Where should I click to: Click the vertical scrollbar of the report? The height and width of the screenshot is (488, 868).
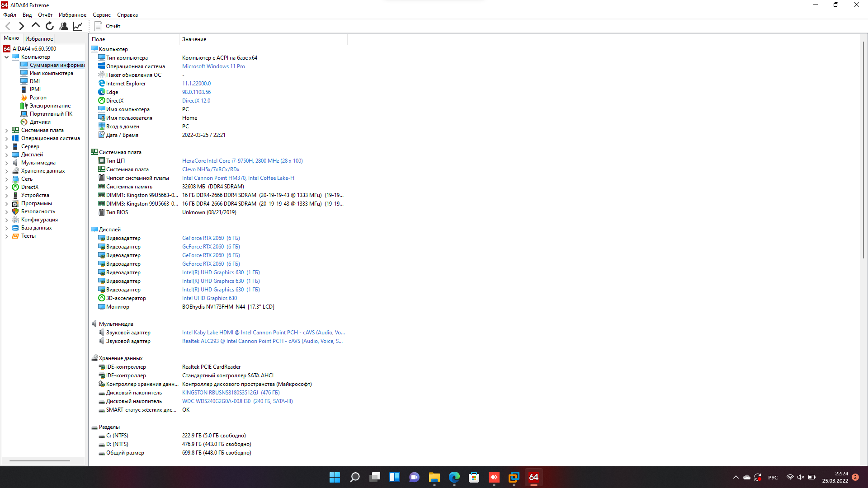click(x=863, y=150)
